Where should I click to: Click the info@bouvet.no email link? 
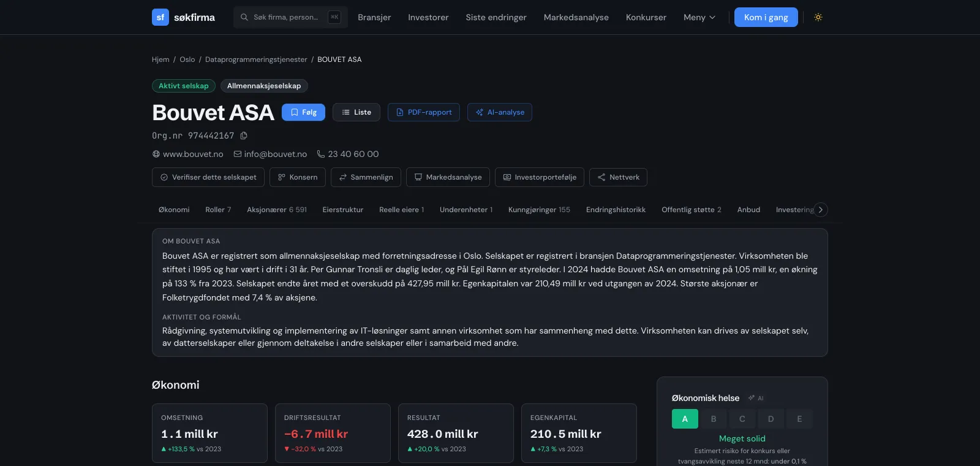(x=276, y=154)
